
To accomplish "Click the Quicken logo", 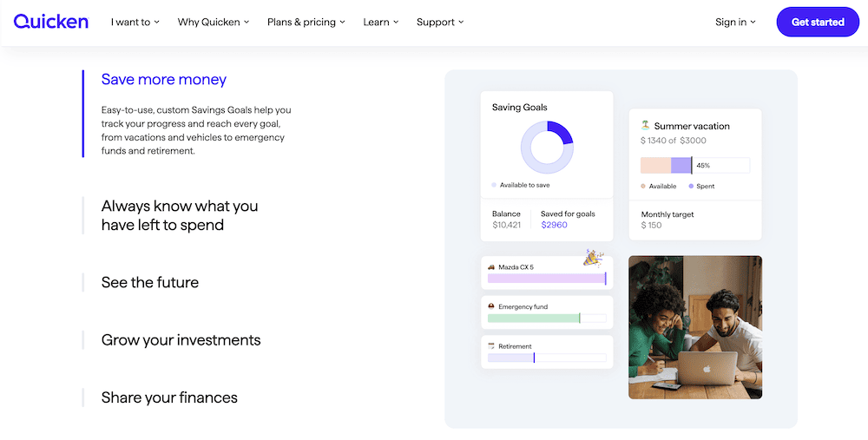I will tap(51, 22).
